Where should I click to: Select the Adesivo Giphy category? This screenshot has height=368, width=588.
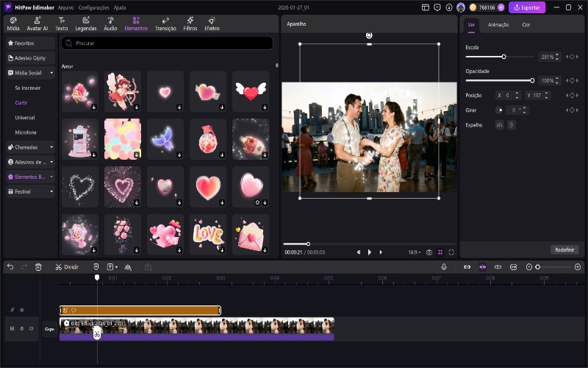(30, 58)
